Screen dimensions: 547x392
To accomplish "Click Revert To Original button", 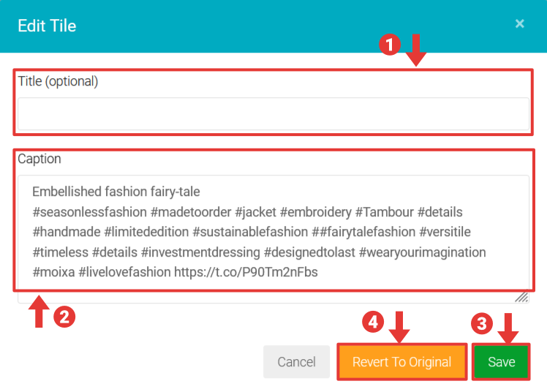I will coord(401,362).
